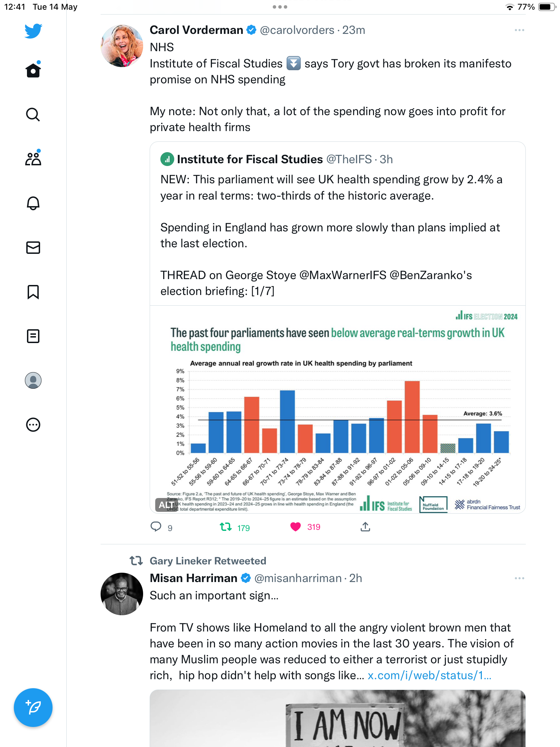
Task: Open the Messages envelope icon
Action: (x=33, y=248)
